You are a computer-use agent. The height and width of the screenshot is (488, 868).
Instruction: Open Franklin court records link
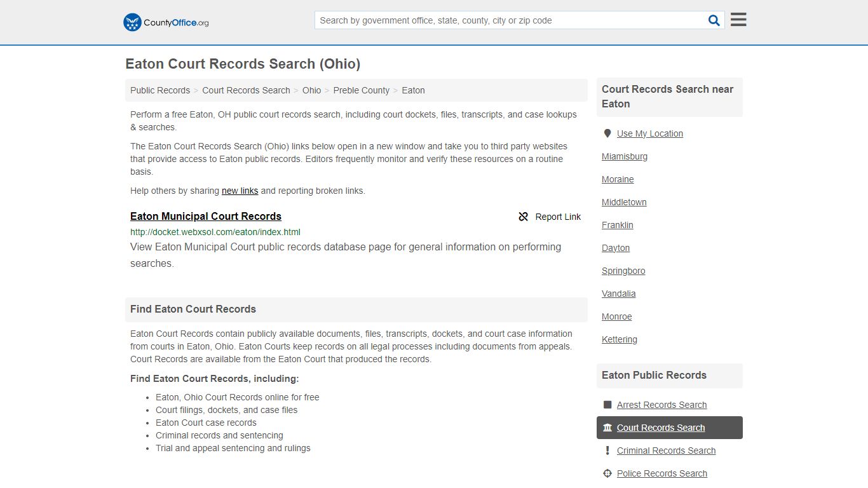click(x=618, y=225)
